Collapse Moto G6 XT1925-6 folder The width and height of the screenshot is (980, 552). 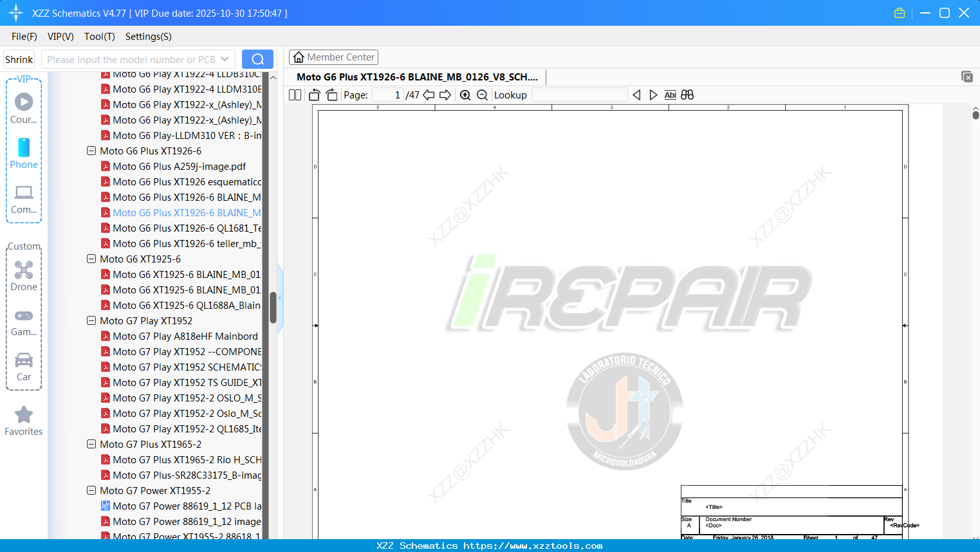click(x=91, y=259)
